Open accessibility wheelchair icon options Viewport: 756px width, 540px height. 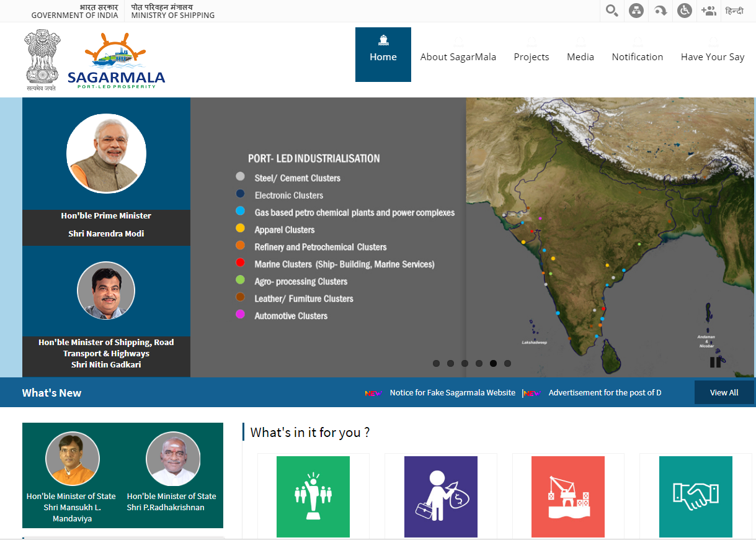pos(684,11)
